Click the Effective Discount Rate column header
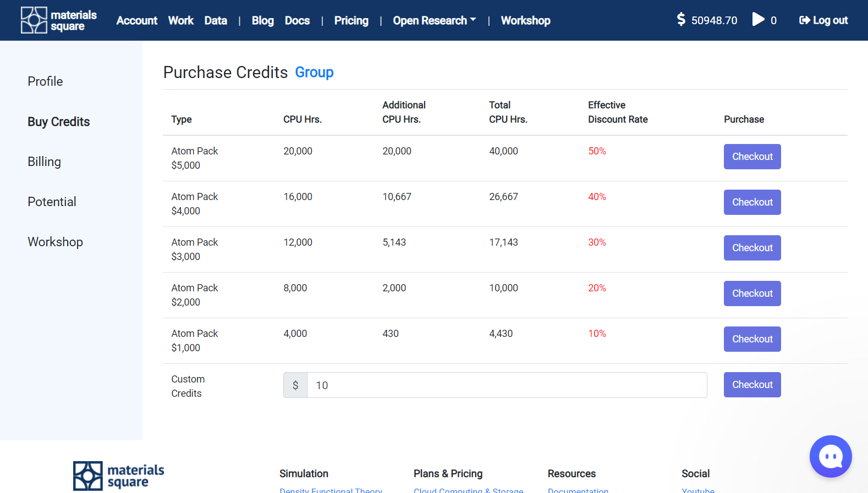The image size is (868, 493). [618, 112]
